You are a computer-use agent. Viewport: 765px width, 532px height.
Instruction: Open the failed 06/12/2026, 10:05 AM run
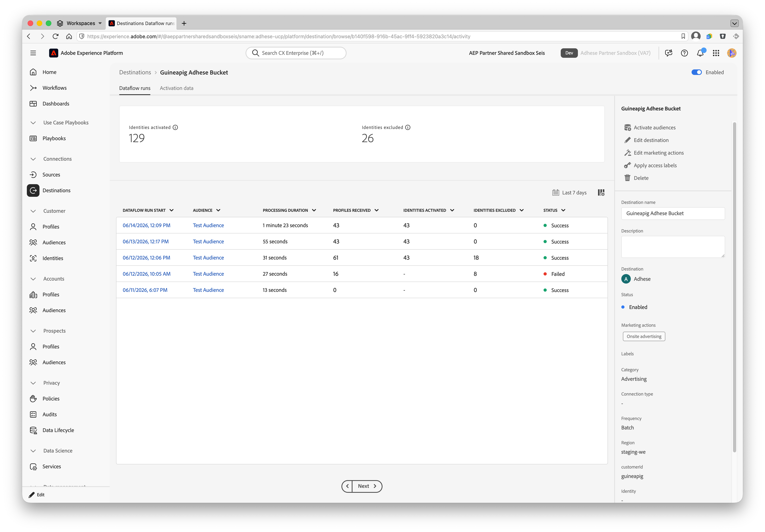pyautogui.click(x=146, y=274)
